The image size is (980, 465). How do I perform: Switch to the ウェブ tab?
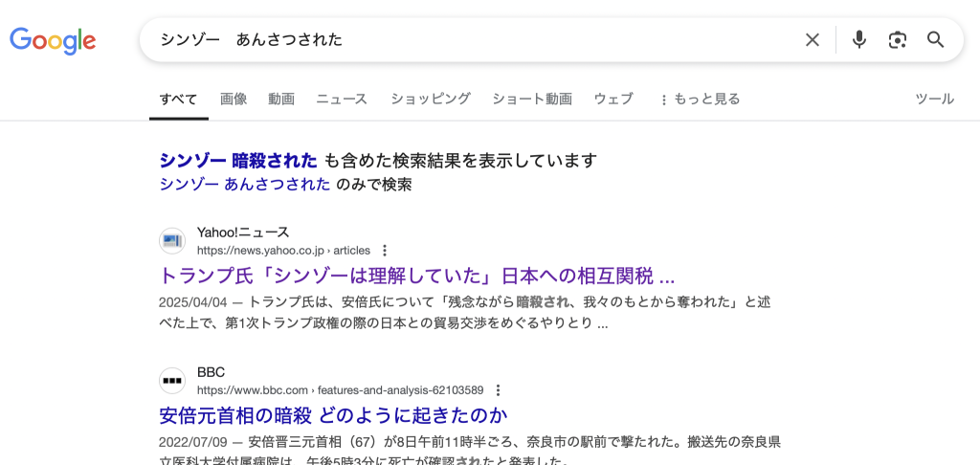coord(613,99)
